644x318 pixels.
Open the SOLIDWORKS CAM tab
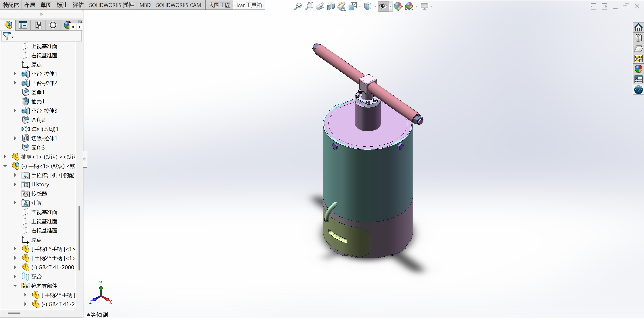pos(178,5)
